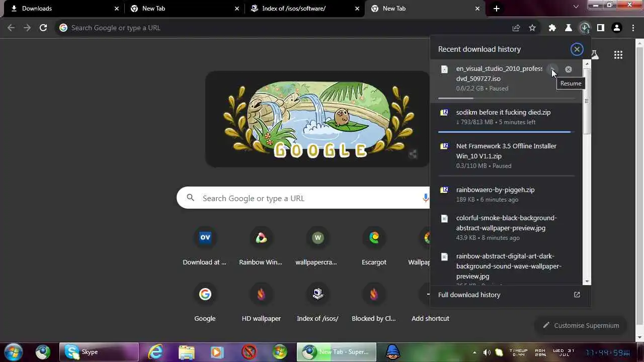Open the Google apps grid

(618, 55)
